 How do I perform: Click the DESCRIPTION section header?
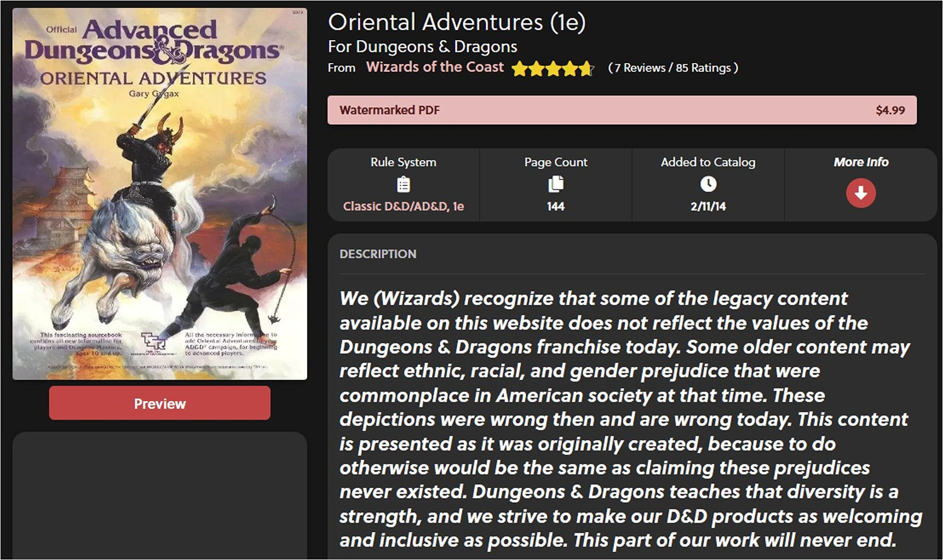click(378, 254)
